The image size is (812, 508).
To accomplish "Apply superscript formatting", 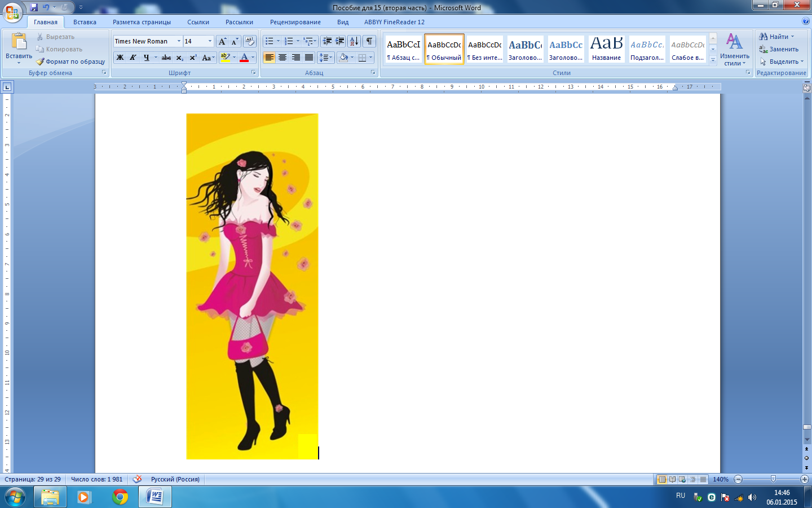I will (193, 58).
